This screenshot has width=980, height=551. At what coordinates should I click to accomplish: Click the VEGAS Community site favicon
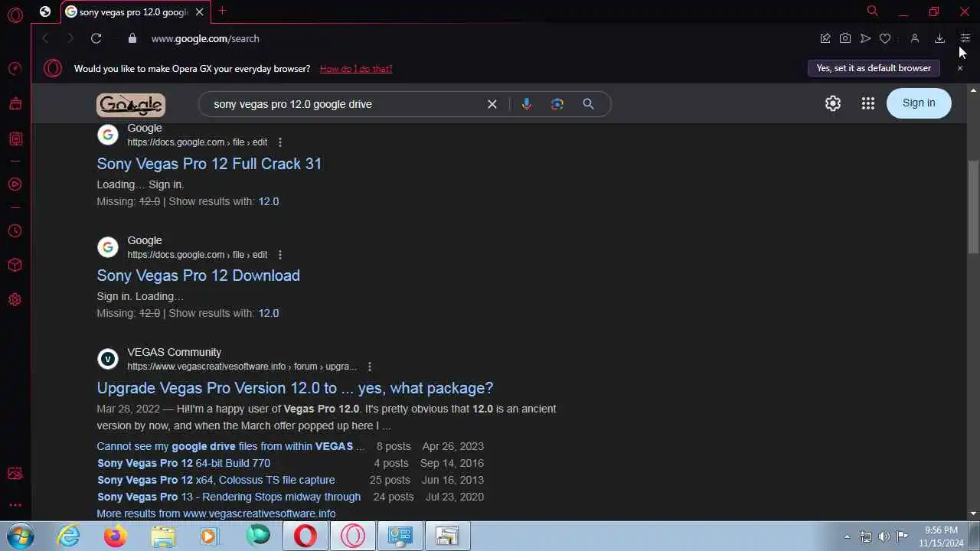(108, 359)
